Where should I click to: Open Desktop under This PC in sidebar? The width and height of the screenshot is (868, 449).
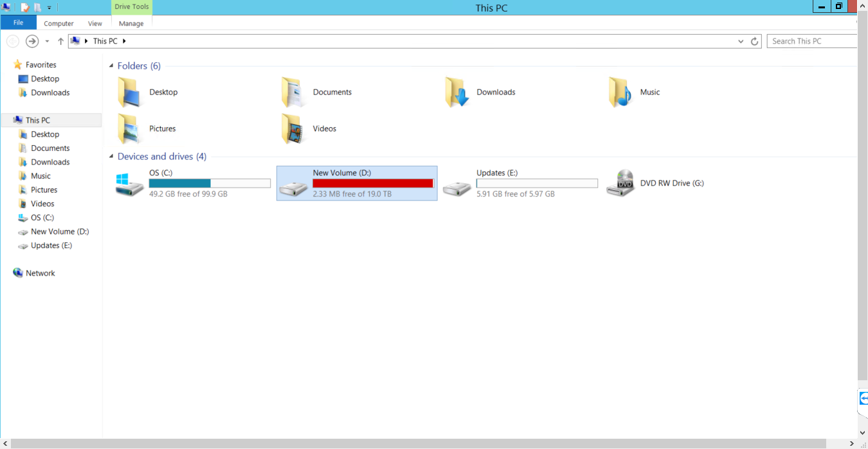click(x=45, y=134)
